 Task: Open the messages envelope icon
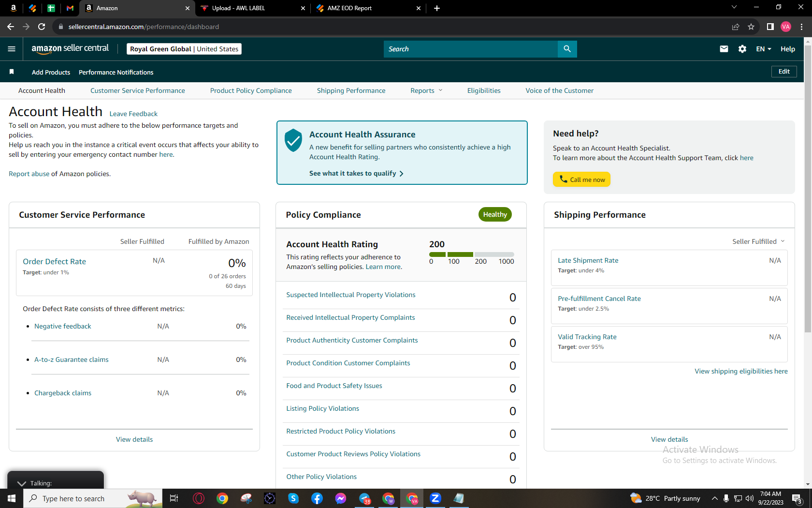tap(724, 49)
